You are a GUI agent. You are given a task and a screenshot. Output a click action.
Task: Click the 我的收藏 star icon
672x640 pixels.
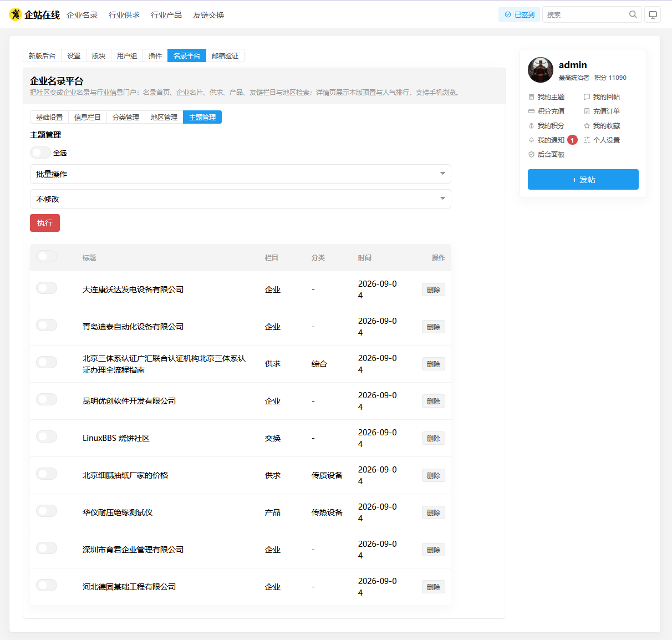(587, 126)
